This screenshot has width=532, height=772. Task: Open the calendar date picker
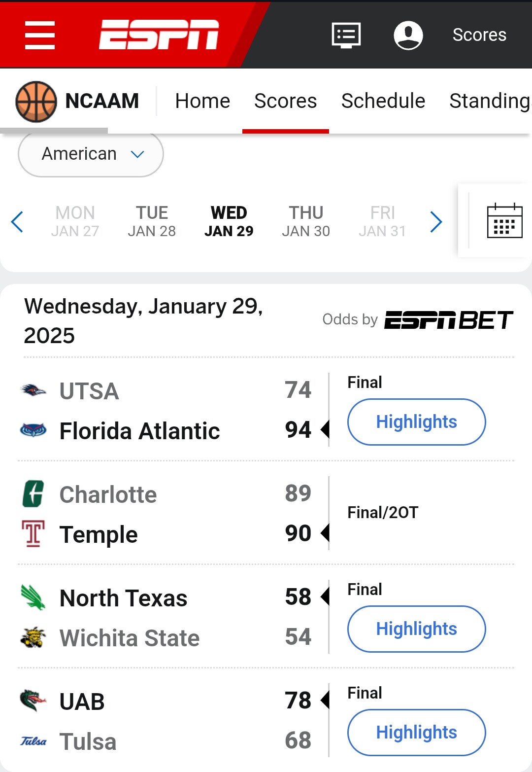click(504, 221)
